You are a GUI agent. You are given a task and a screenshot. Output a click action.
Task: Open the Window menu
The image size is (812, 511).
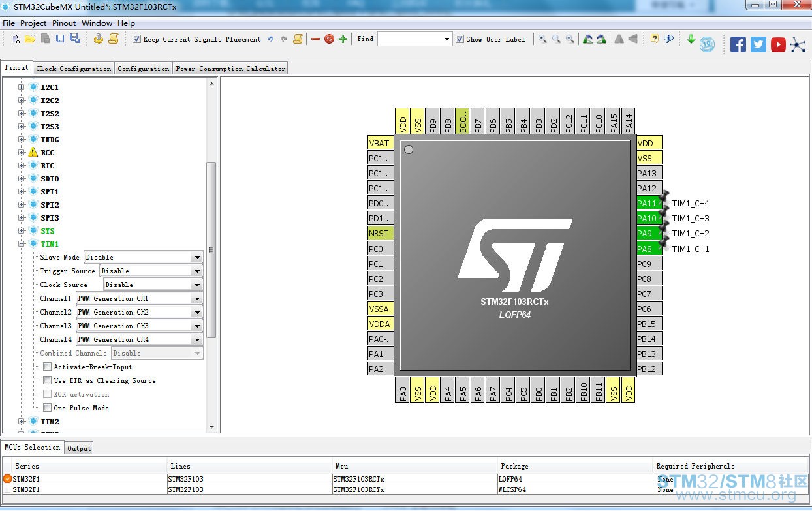97,23
